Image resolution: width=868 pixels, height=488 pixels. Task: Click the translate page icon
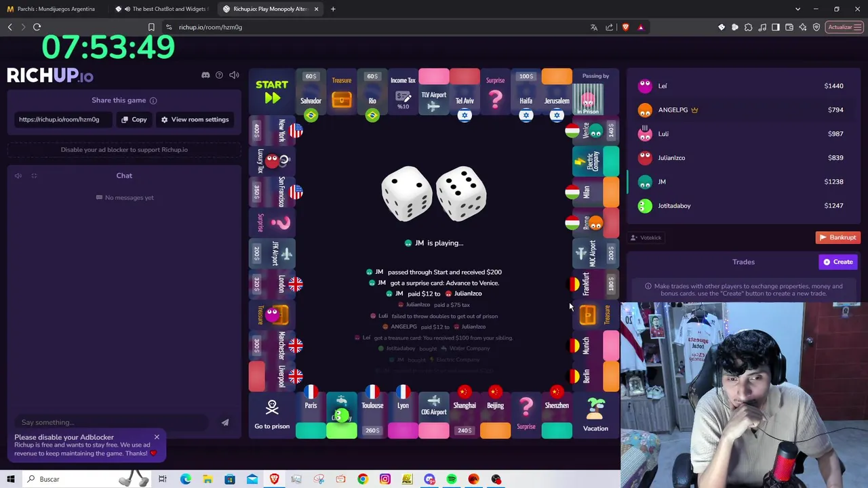tap(594, 27)
